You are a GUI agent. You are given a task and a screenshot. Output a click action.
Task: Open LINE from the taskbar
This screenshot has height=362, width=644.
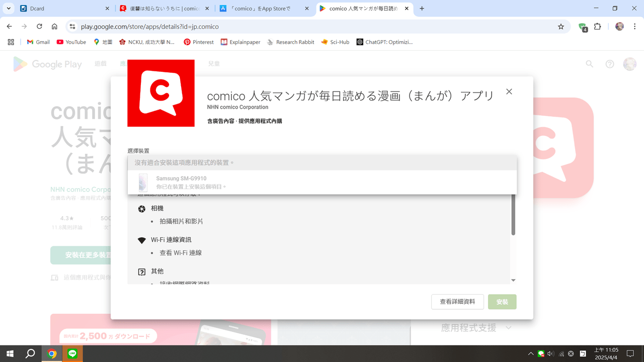pyautogui.click(x=72, y=353)
